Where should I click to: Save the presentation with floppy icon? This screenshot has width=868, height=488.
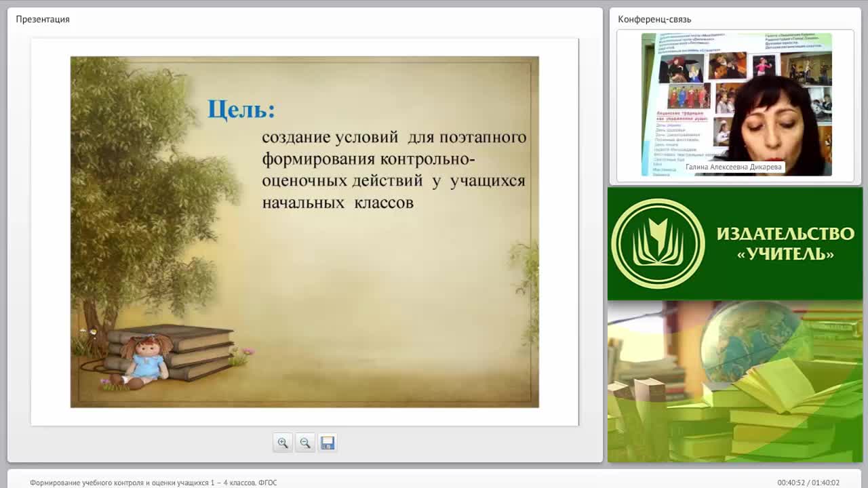(328, 443)
